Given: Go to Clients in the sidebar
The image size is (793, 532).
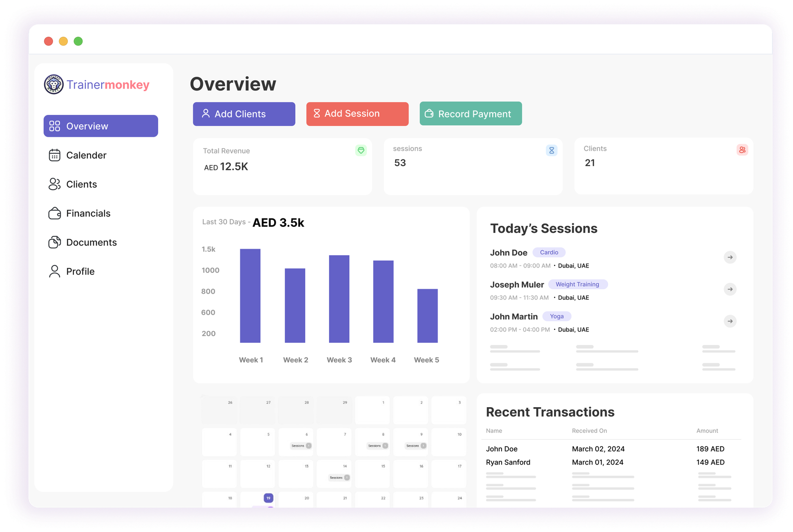Looking at the screenshot, I should point(81,184).
